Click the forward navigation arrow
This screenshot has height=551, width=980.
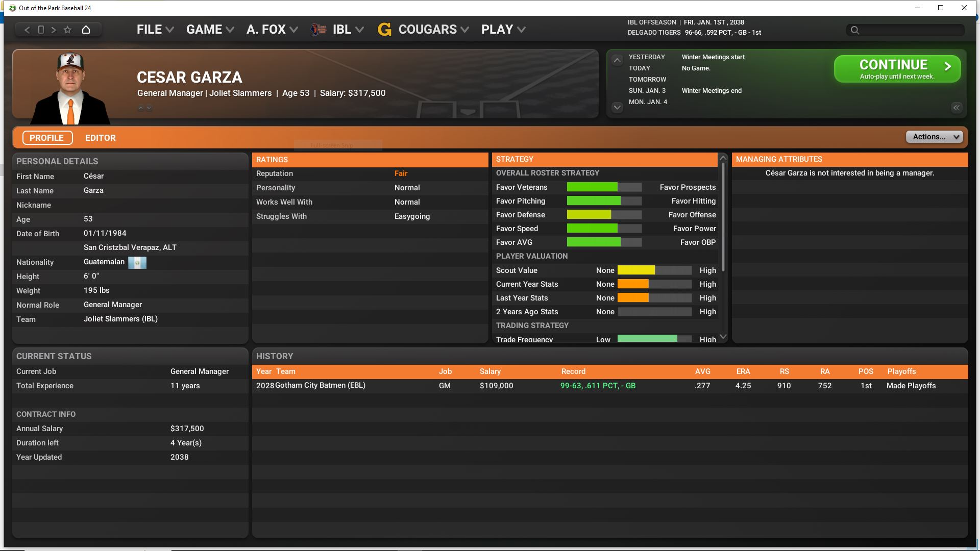pos(54,30)
